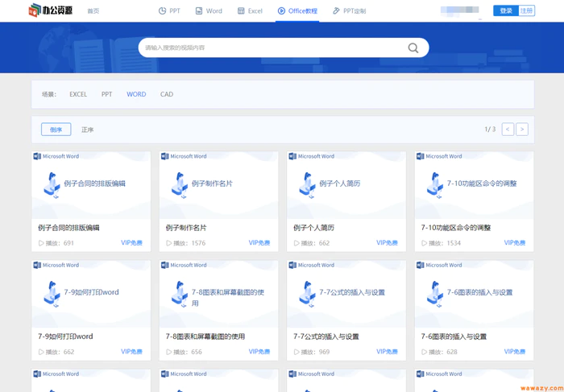
Task: Open thumbnail 7-10功能区命令的调整
Action: click(x=474, y=185)
